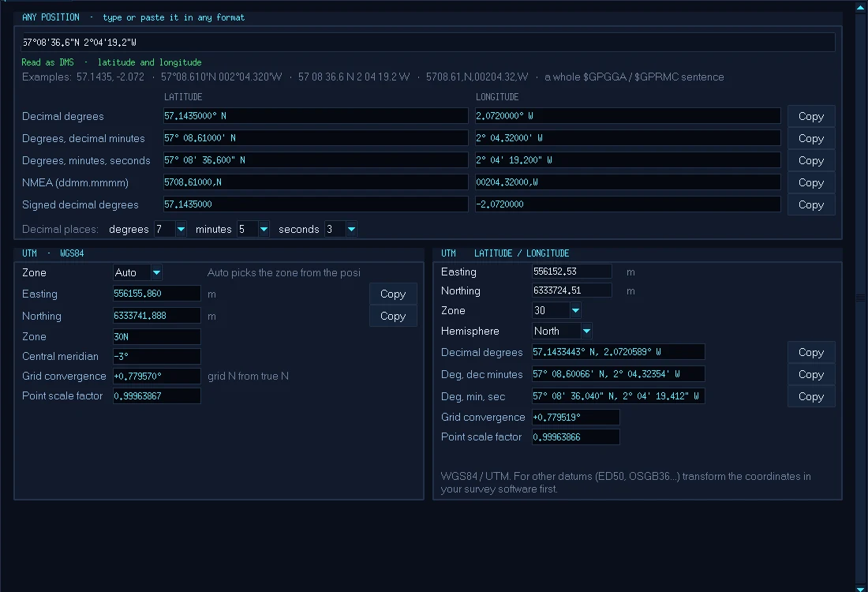Click the result field 57.1433443° N, 2.0720589° W
Viewport: 868px width, 592px height.
619,352
